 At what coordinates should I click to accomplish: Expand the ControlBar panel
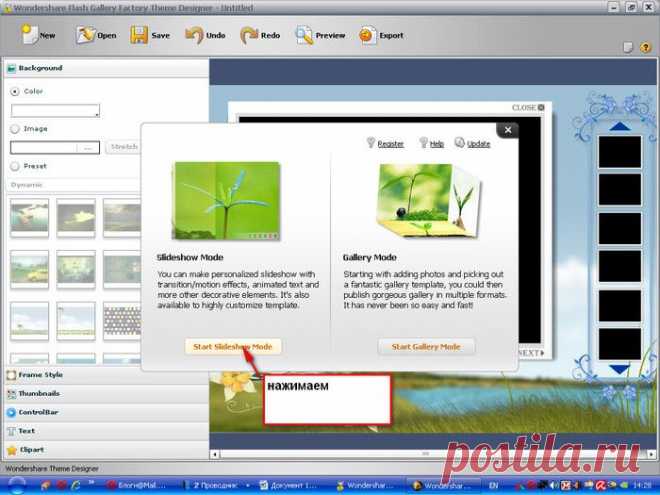click(106, 412)
